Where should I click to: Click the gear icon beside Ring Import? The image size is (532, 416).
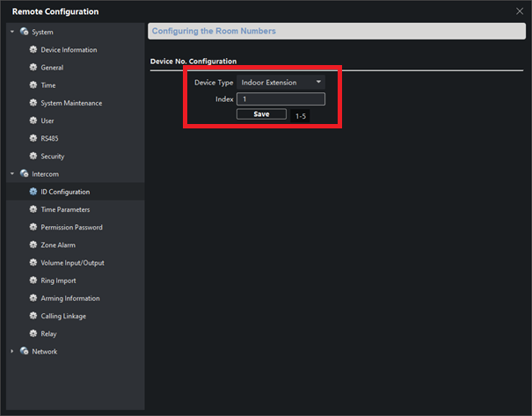coord(33,281)
